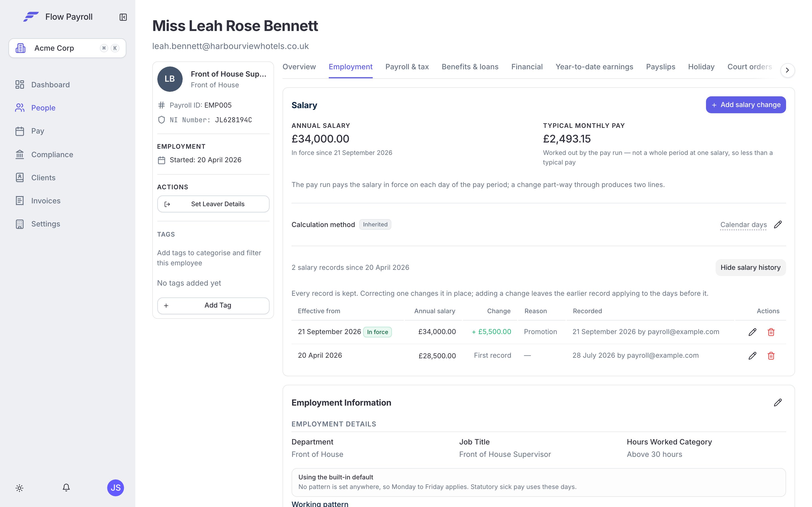The height and width of the screenshot is (507, 812).
Task: Add a tag to this employee
Action: coord(213,306)
